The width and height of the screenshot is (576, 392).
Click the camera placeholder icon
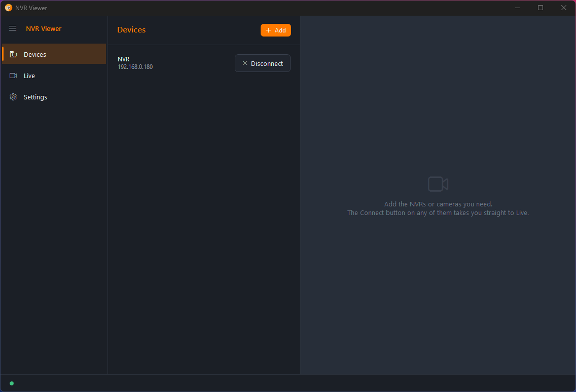(438, 184)
